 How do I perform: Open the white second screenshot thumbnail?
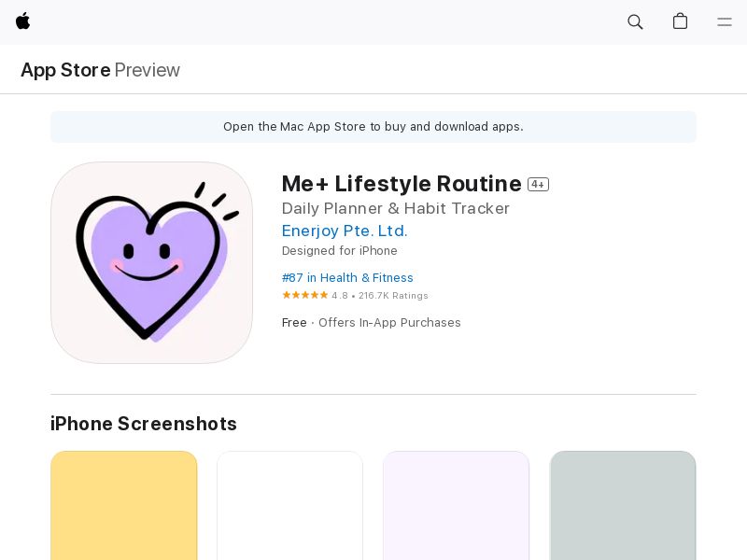pos(289,505)
